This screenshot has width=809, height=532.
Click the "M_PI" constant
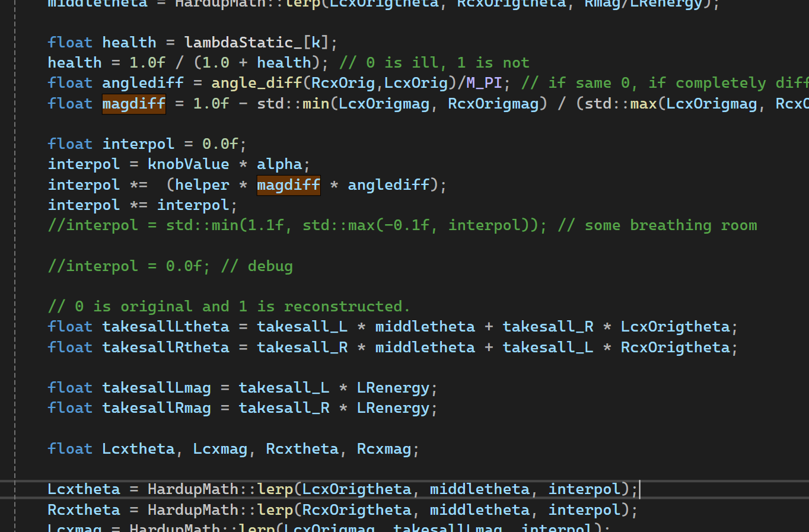484,83
